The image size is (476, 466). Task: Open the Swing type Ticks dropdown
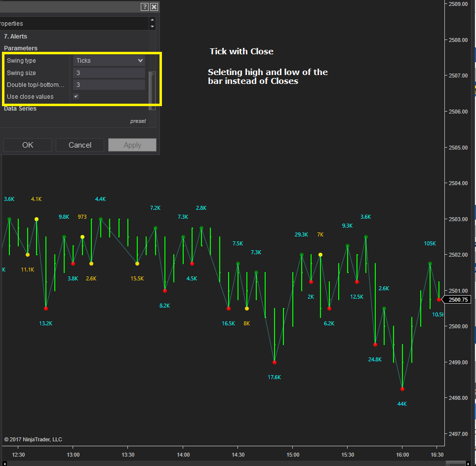point(109,60)
